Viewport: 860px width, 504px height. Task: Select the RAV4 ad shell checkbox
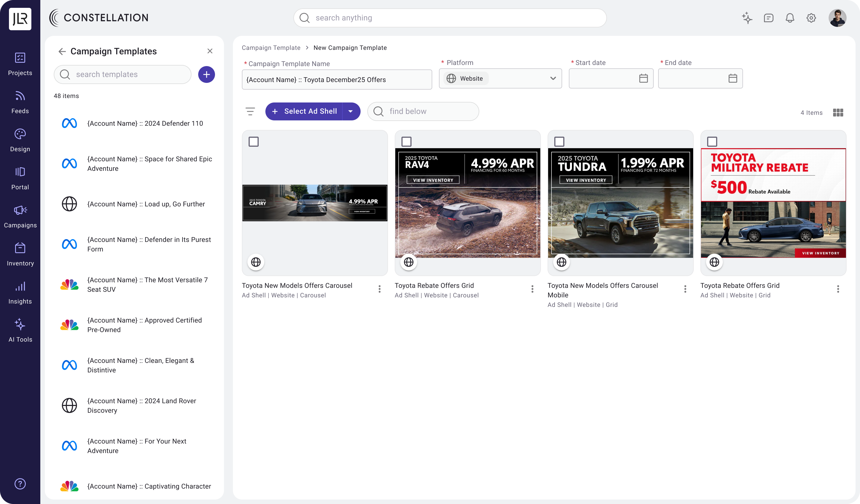point(406,142)
